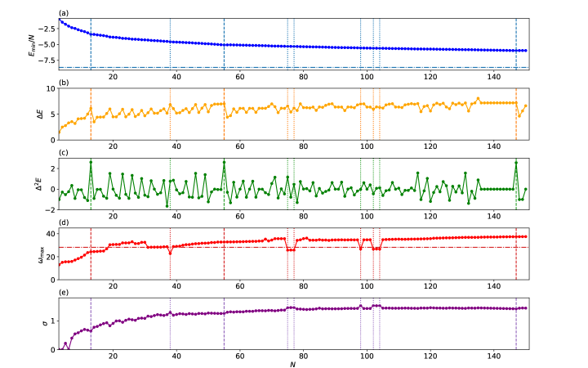This screenshot has height=368, width=588.
Task: Click y-tick −2 in panel (c)
Action: [50, 209]
